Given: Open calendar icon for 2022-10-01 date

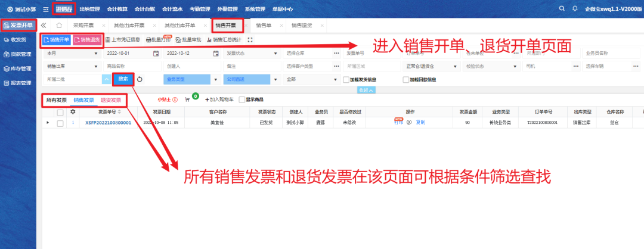Looking at the screenshot, I should 156,53.
